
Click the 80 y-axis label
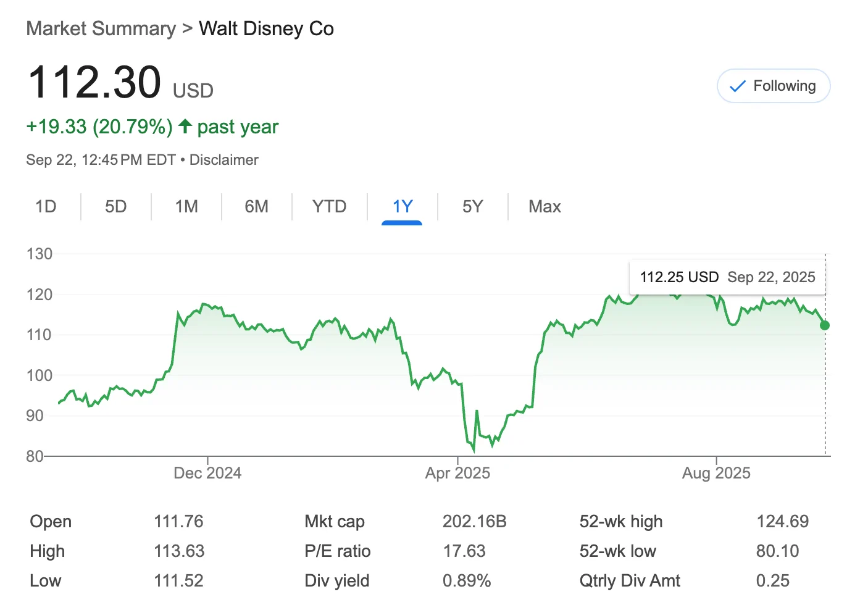[x=35, y=456]
